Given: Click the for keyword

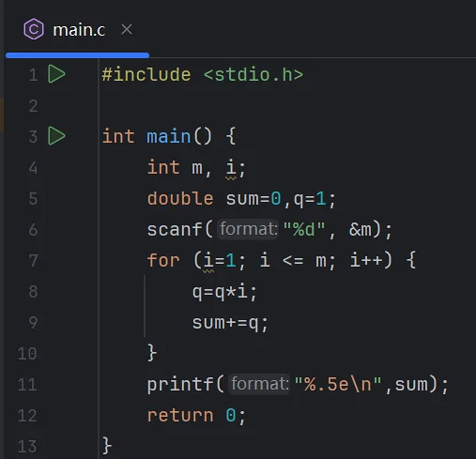Looking at the screenshot, I should tap(163, 260).
